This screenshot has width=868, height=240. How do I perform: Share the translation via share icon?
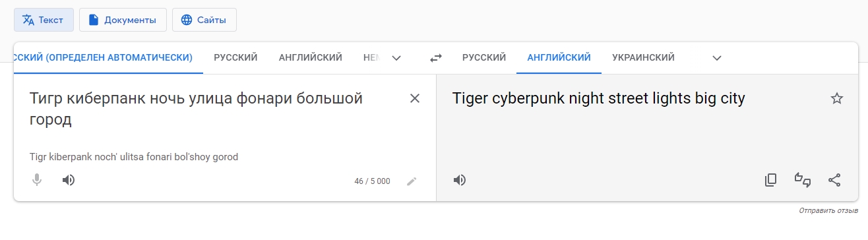(834, 180)
